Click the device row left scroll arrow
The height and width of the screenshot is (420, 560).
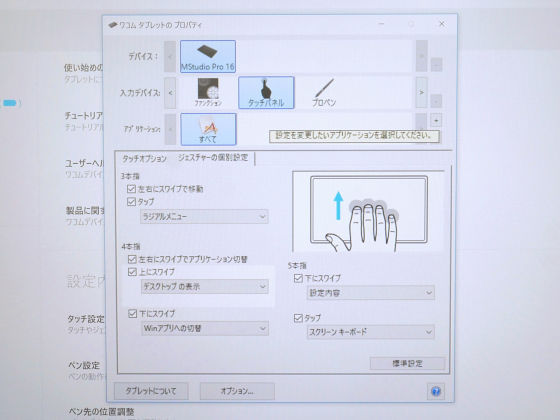tap(170, 56)
